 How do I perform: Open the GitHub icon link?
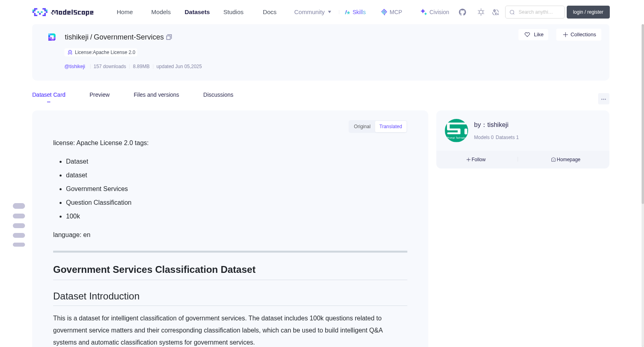462,12
